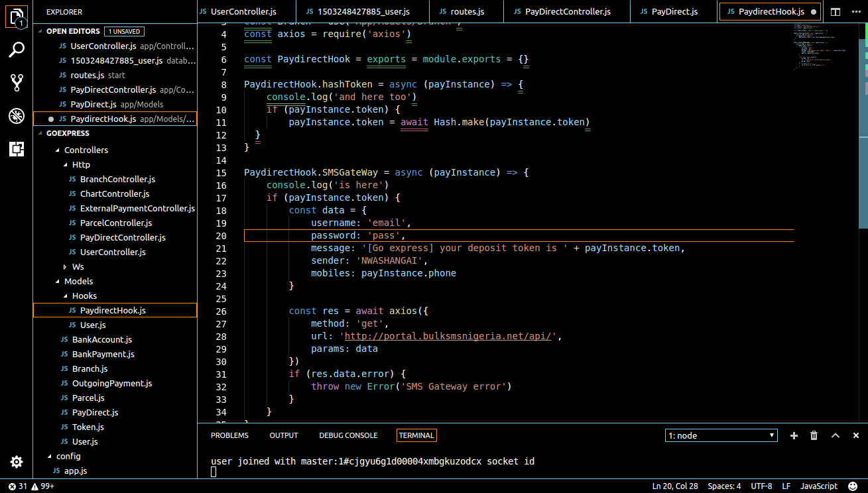Kill the terminal with the trash icon

[x=814, y=435]
